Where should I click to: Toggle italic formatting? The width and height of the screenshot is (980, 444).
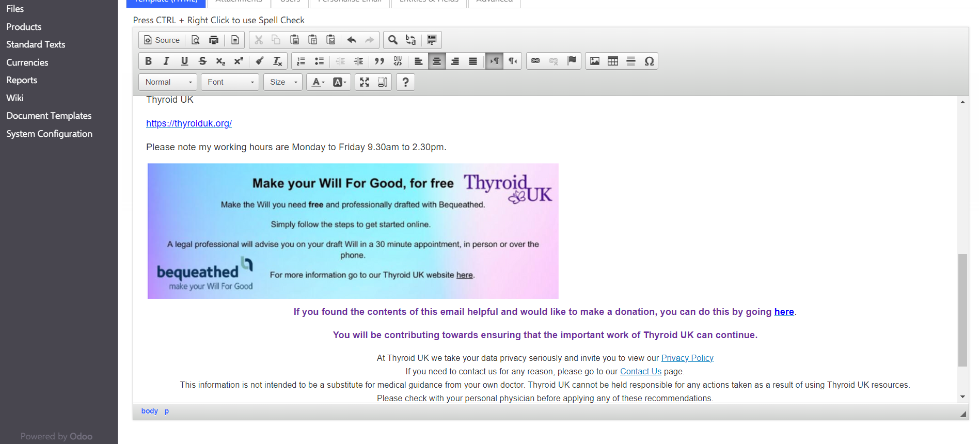[166, 61]
